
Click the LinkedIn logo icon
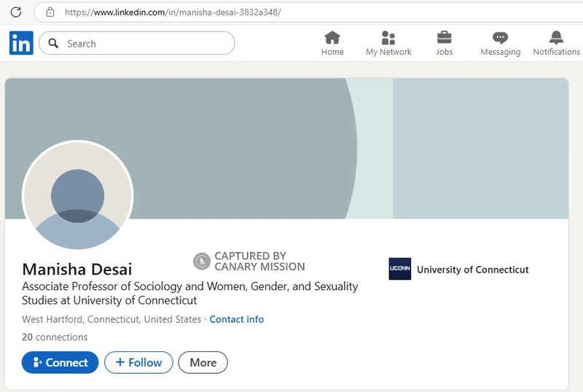21,44
